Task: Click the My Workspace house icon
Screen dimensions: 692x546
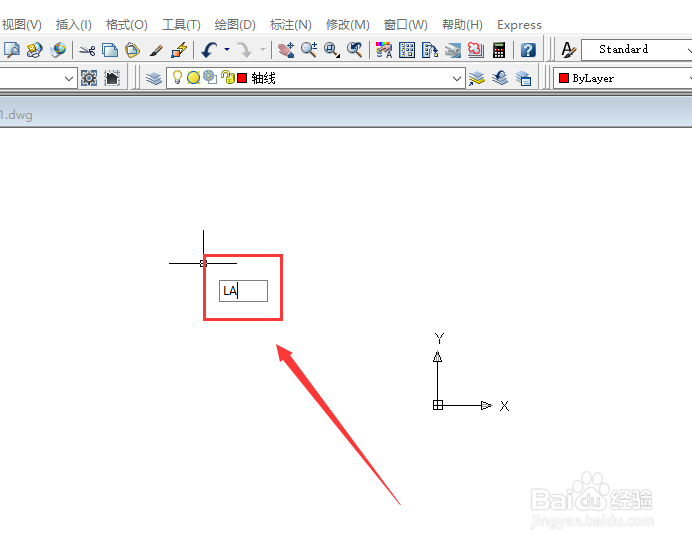Action: (x=112, y=78)
